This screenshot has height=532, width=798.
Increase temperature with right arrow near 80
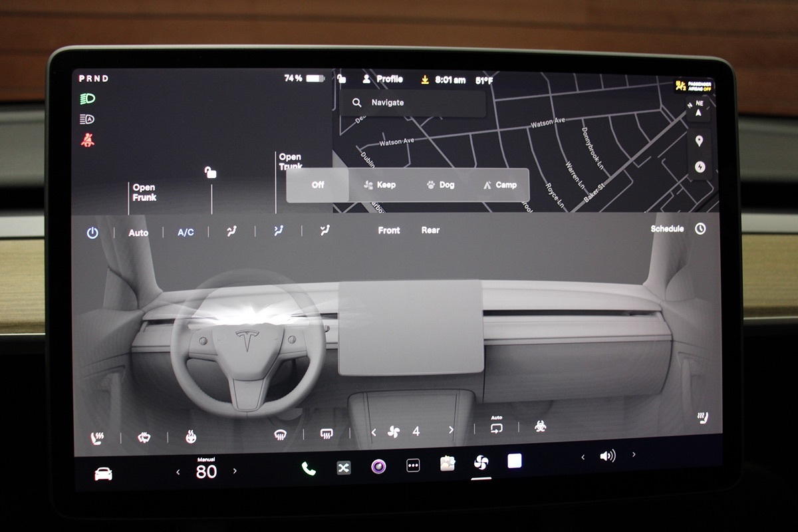pyautogui.click(x=235, y=471)
